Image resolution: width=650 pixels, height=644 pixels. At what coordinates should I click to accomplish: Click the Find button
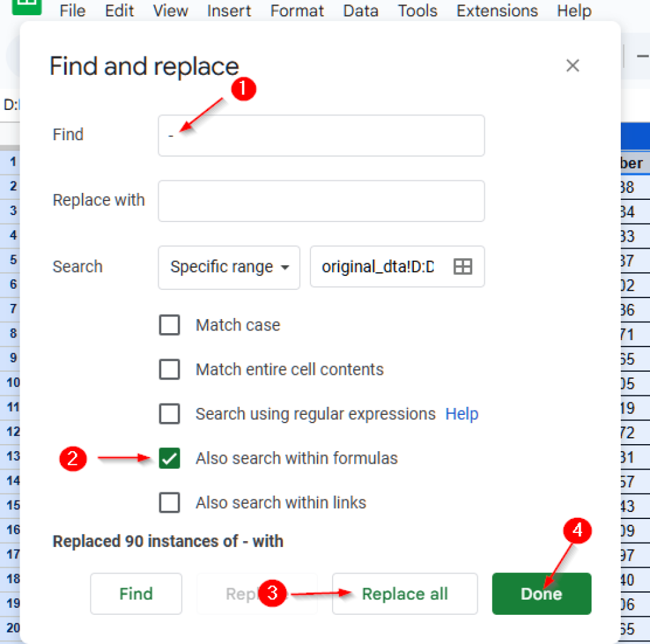[135, 594]
